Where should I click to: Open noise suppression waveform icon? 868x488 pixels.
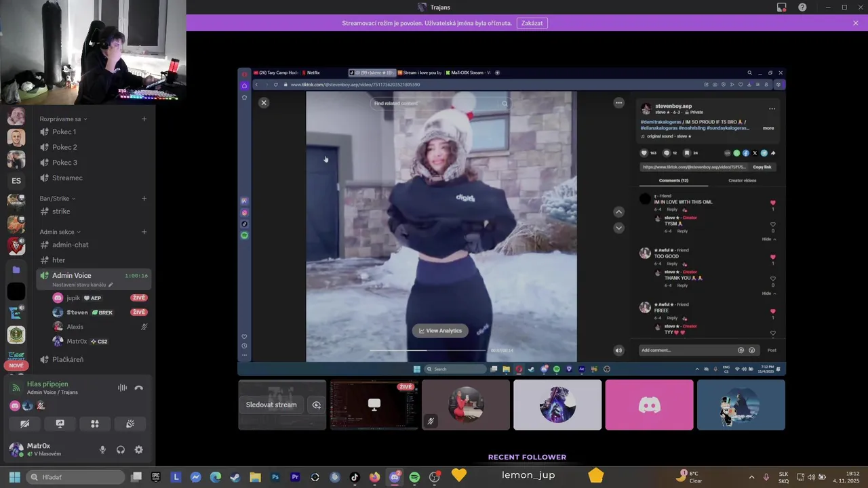122,388
